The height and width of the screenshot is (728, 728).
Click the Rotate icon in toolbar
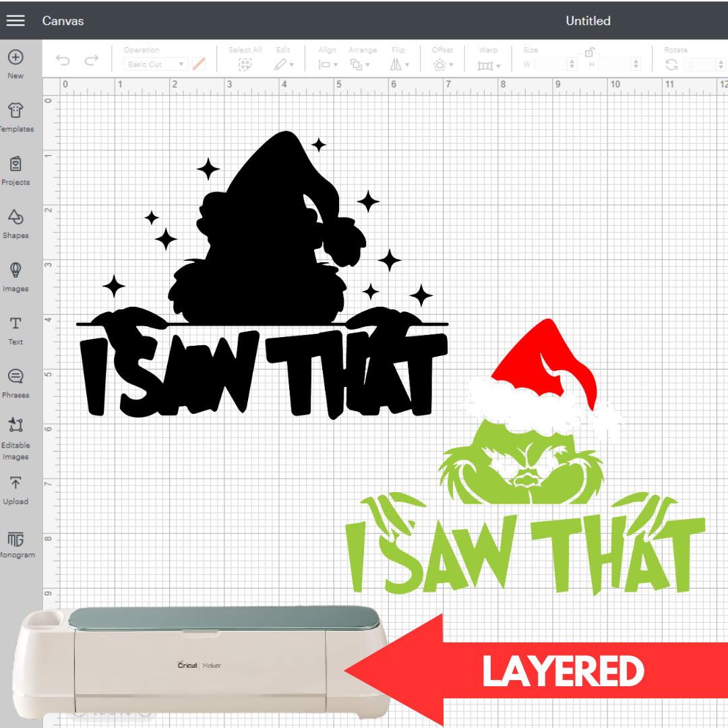[671, 65]
